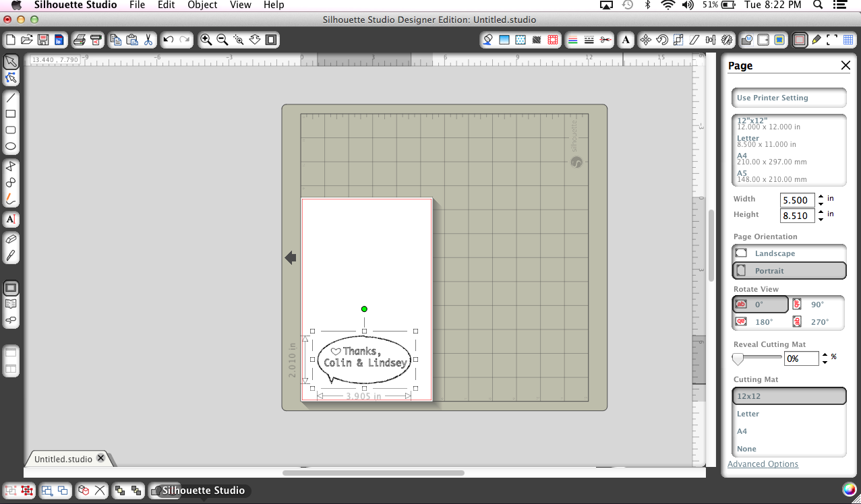Increase Reveal Cutting Mat percentage stepper

coord(825,355)
